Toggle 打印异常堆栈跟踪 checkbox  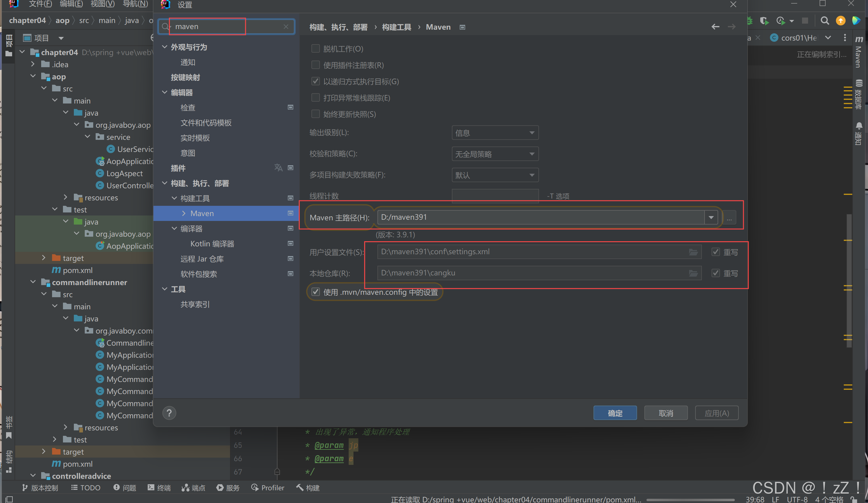[x=315, y=98]
